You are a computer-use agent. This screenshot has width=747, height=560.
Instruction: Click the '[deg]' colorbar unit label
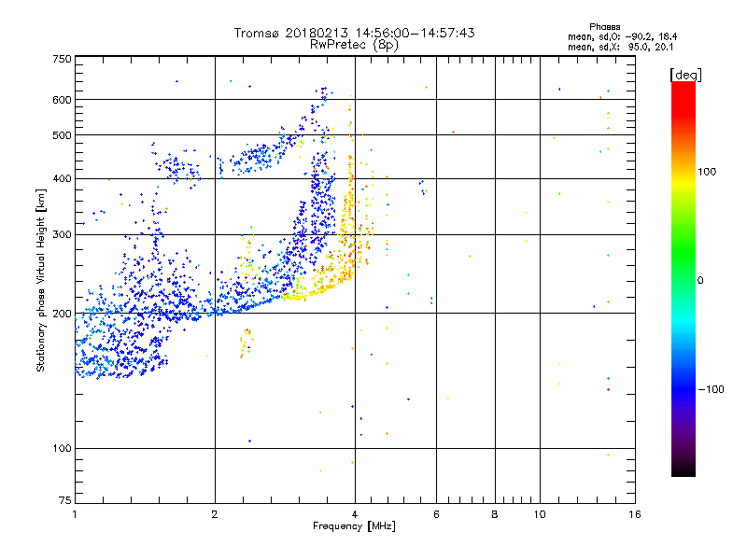tap(685, 75)
